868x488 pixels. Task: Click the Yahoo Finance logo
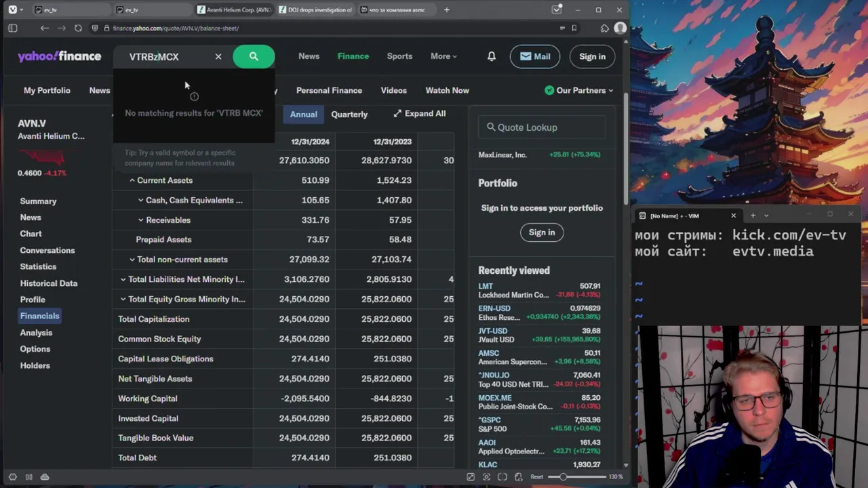[60, 56]
